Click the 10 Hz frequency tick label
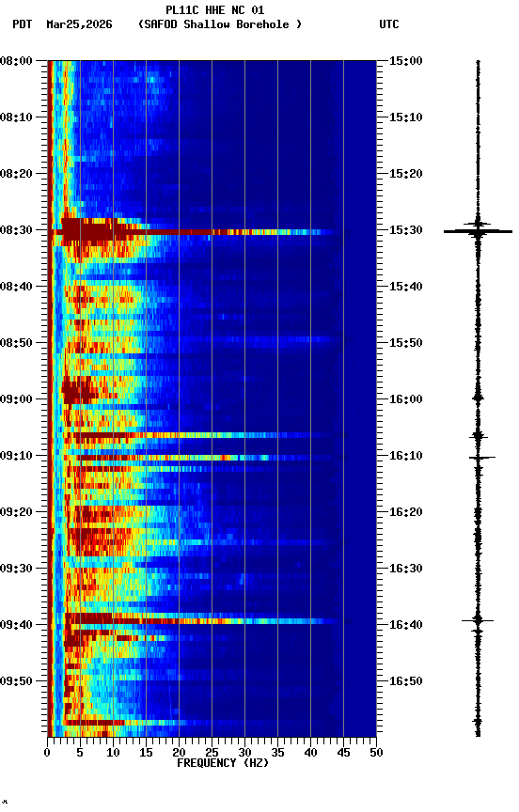519x812 pixels. coord(113,753)
